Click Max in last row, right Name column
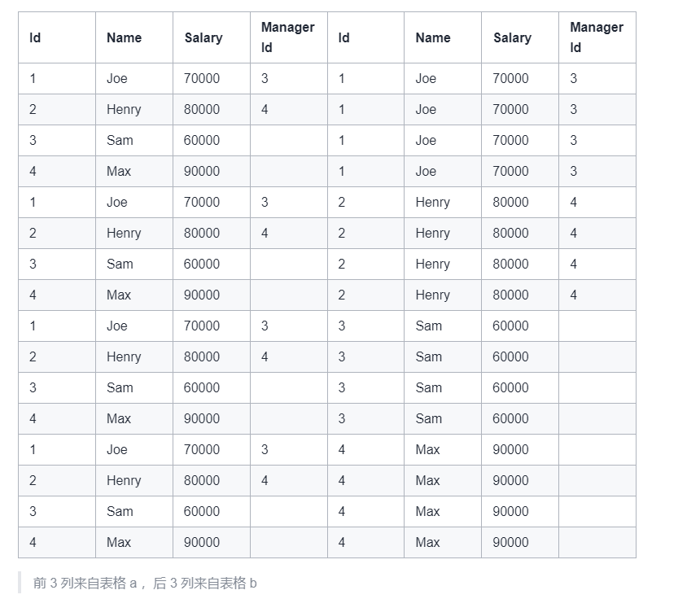This screenshot has height=599, width=700. (427, 542)
